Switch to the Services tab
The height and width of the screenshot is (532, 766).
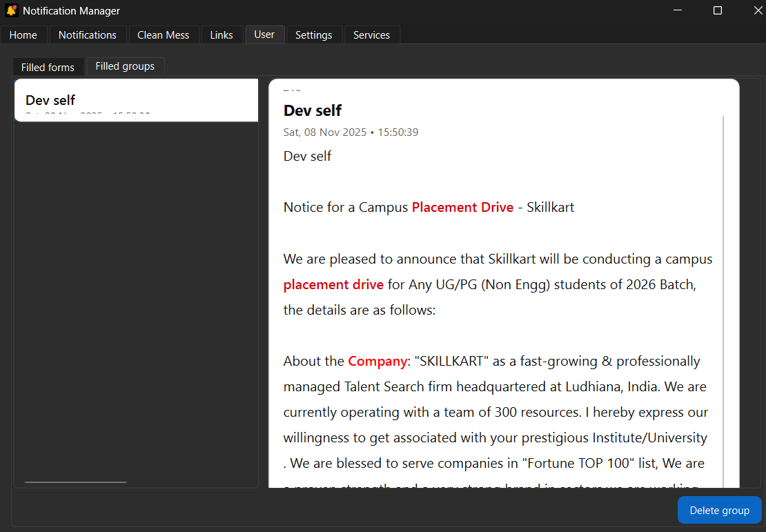click(372, 35)
